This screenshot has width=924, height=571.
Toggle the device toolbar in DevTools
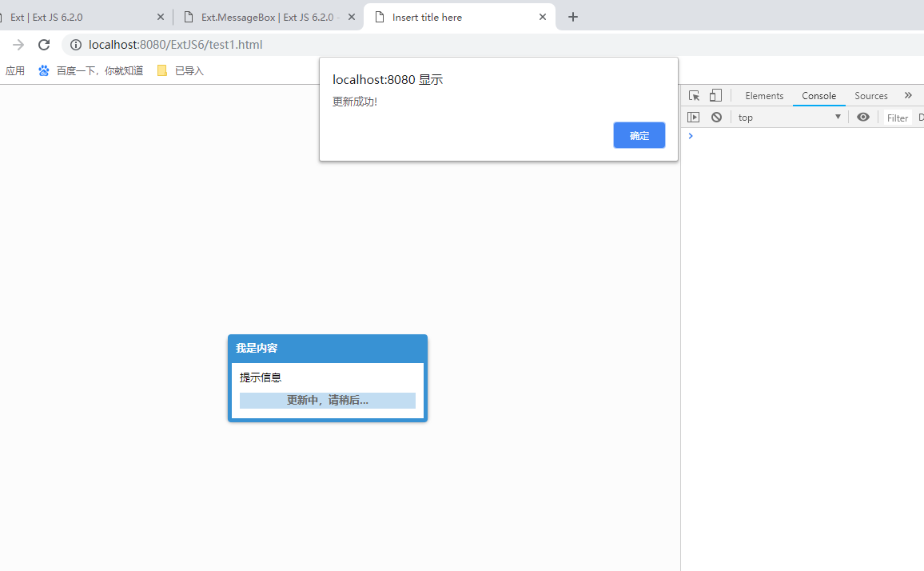715,95
